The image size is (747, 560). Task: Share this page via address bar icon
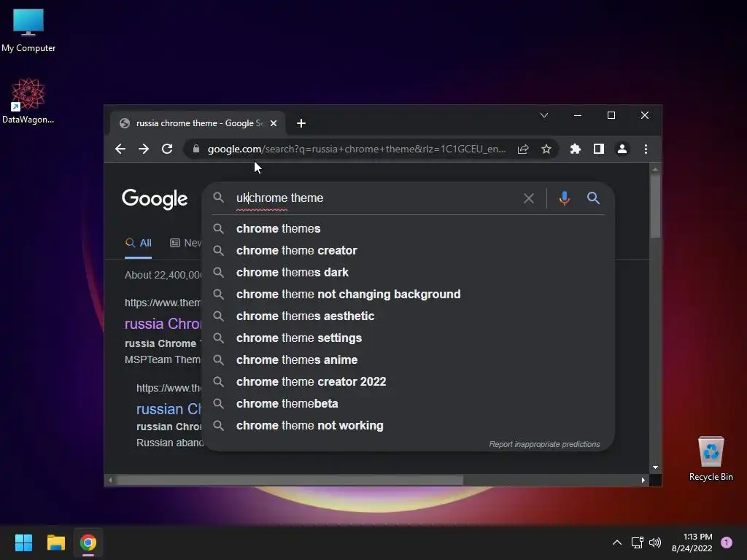click(x=523, y=149)
